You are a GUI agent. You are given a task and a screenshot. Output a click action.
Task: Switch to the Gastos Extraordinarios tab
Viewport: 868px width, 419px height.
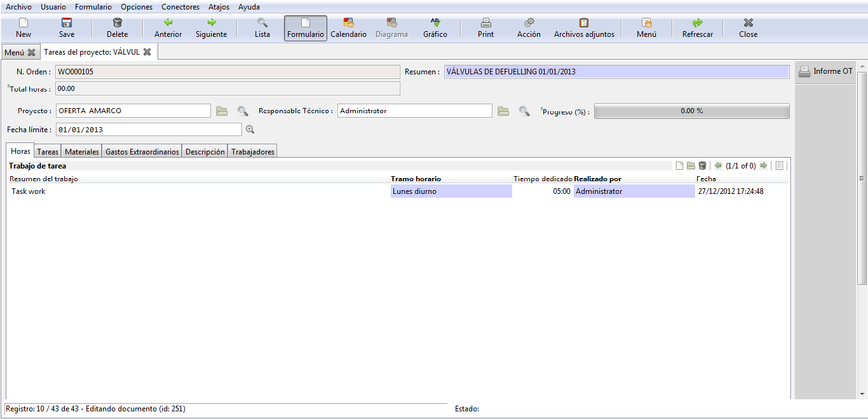point(142,152)
